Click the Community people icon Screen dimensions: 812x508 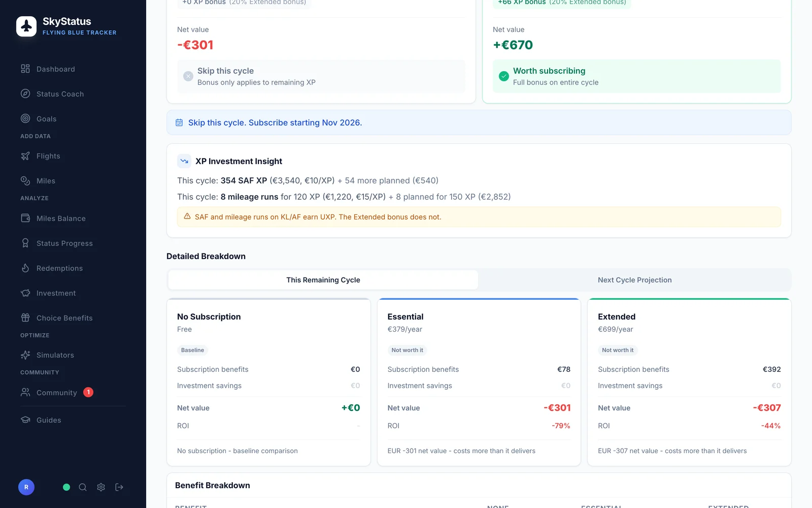[x=25, y=392]
